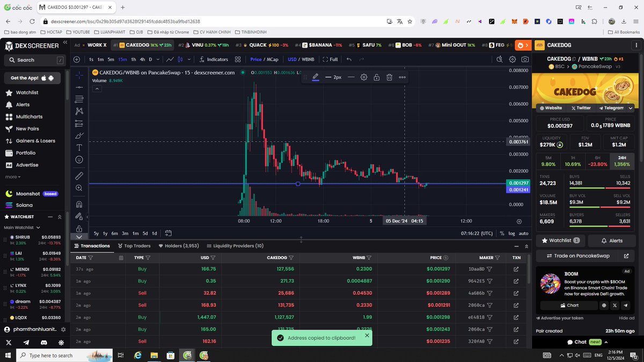Open the Indicators menu
The image size is (644, 362).
[214, 60]
